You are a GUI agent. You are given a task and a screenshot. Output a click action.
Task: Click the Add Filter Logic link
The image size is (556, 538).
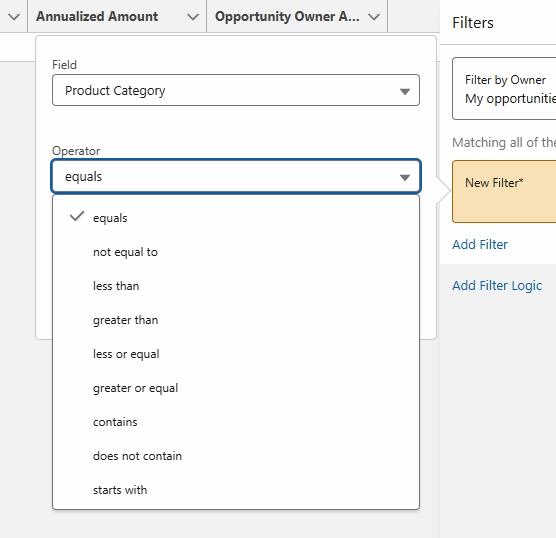tap(497, 285)
